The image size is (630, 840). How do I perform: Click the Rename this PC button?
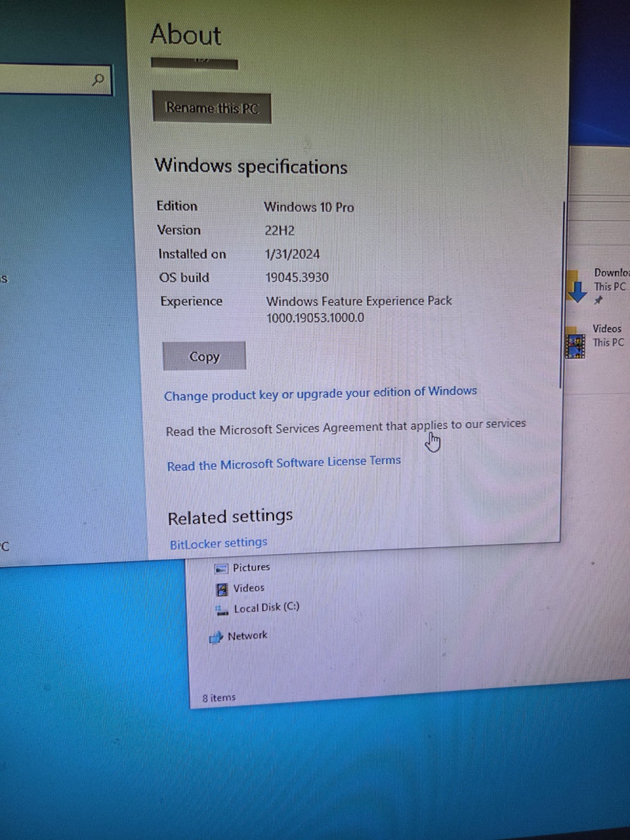click(x=212, y=108)
